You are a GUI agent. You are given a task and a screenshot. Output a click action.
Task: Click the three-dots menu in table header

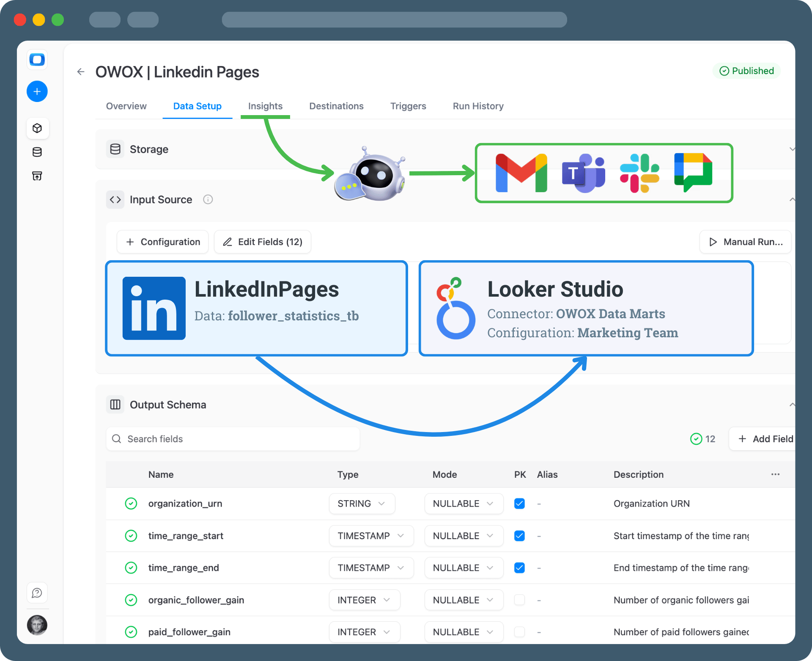775,474
